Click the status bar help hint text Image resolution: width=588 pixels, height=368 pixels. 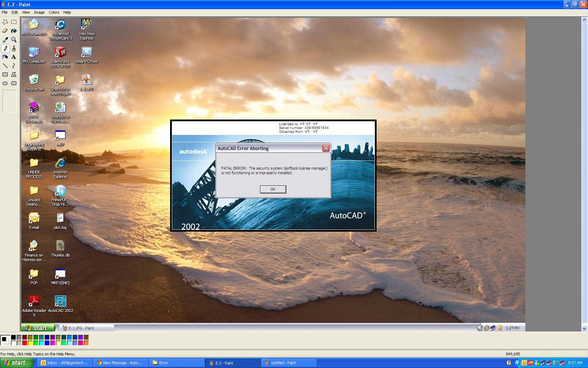coord(38,354)
